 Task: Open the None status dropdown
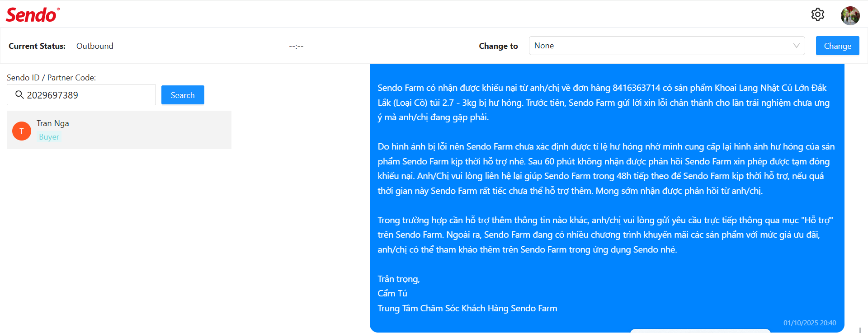tap(667, 46)
